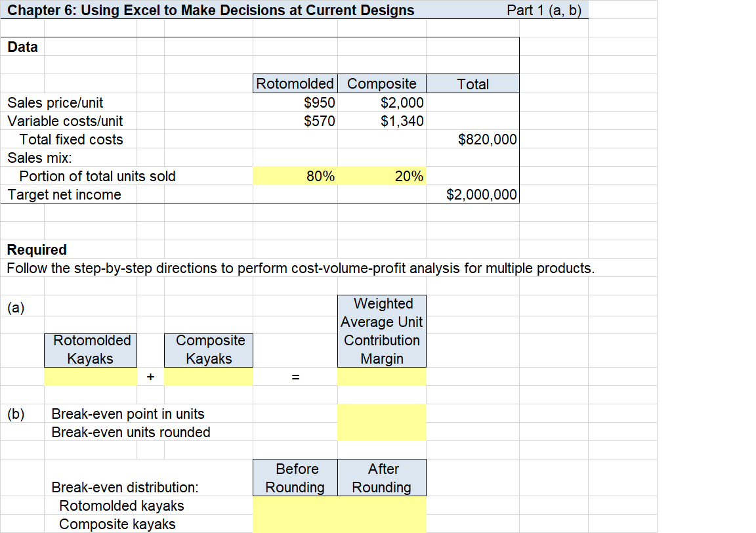Select the After Rounding header cell
This screenshot has height=533, width=756.
tap(381, 477)
